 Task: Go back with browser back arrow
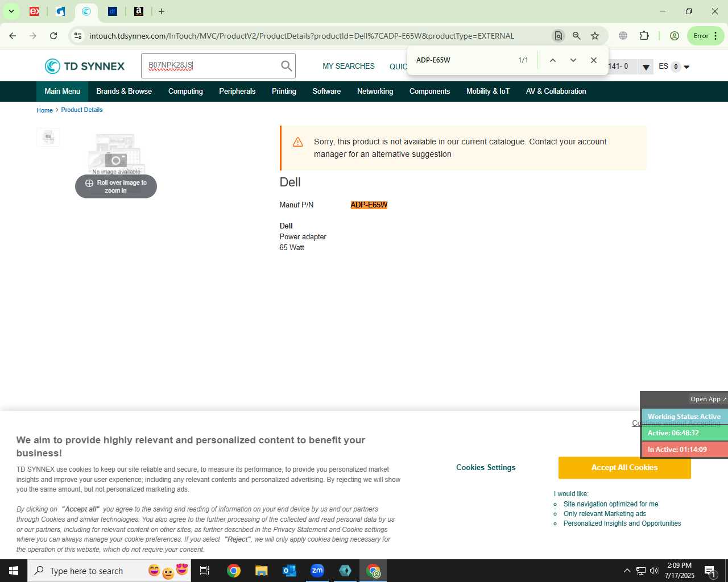(13, 36)
